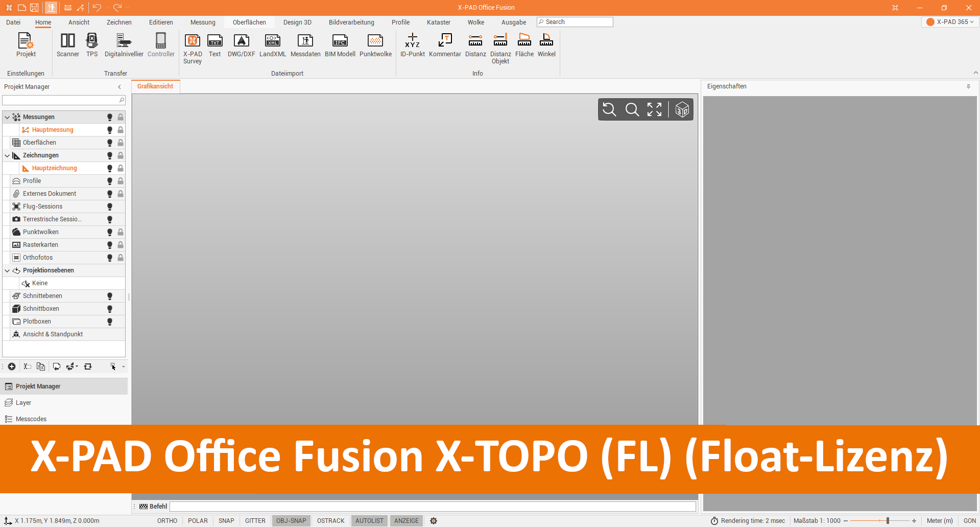Click the Scanner transfer icon
Image resolution: width=980 pixels, height=527 pixels.
coord(67,45)
